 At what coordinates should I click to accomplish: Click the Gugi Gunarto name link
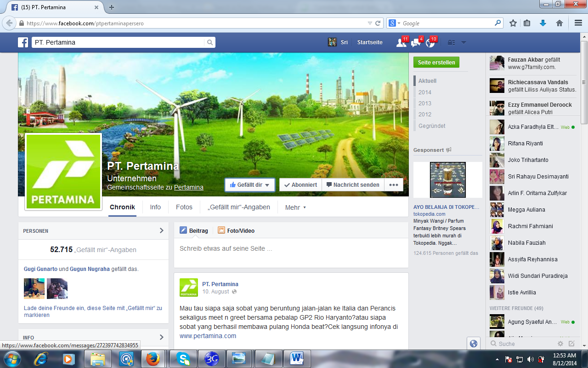(x=40, y=269)
